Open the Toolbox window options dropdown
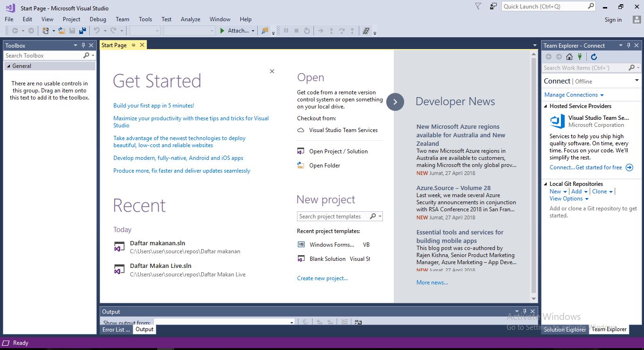 pyautogui.click(x=76, y=45)
